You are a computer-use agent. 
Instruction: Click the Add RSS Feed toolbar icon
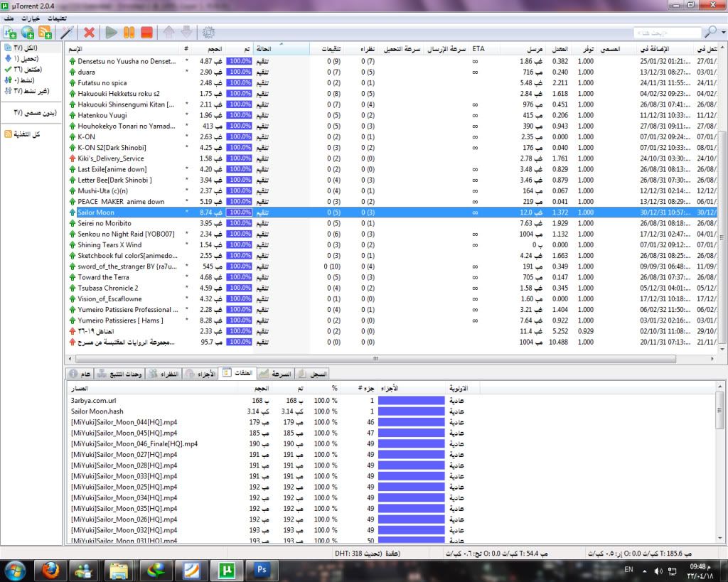pos(45,32)
